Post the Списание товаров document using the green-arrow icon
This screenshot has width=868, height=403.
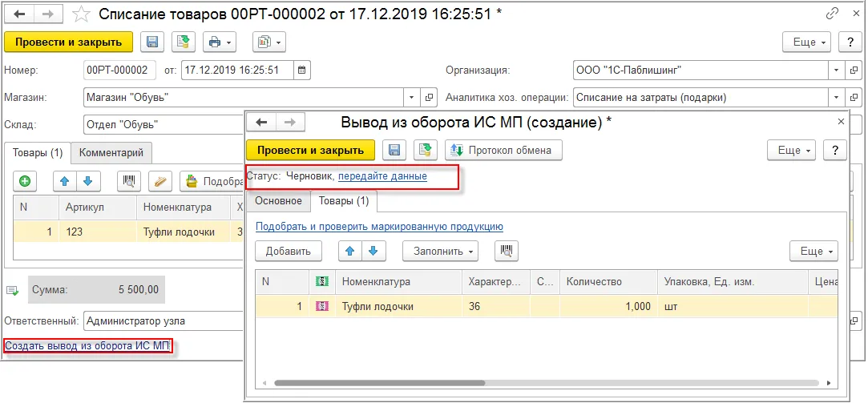183,42
